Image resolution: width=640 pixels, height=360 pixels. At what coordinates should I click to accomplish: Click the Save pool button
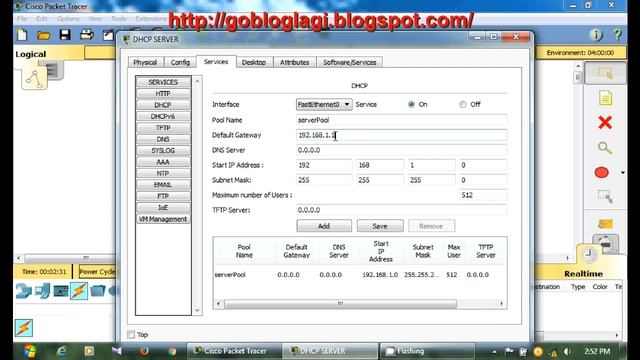click(380, 226)
